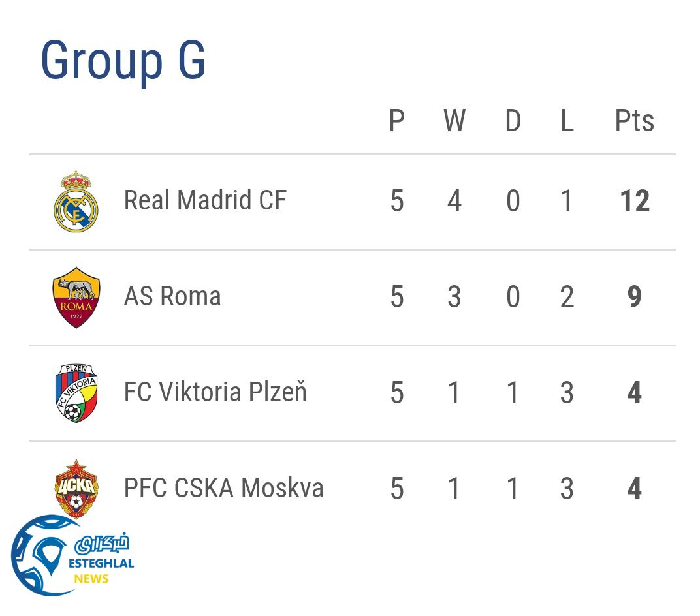This screenshot has width=700, height=616.
Task: Click the Real Madrid CF crest icon
Action: pyautogui.click(x=76, y=202)
